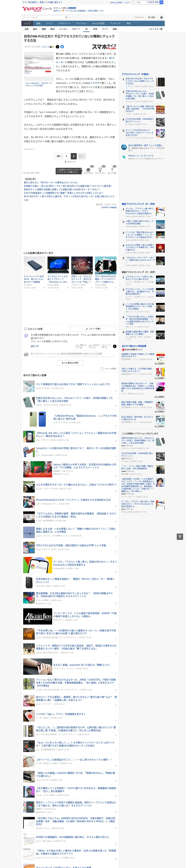Screen dimensions: 186x868
Task: Open Switch 2発売から半年 article link
Action: click(85, 466)
